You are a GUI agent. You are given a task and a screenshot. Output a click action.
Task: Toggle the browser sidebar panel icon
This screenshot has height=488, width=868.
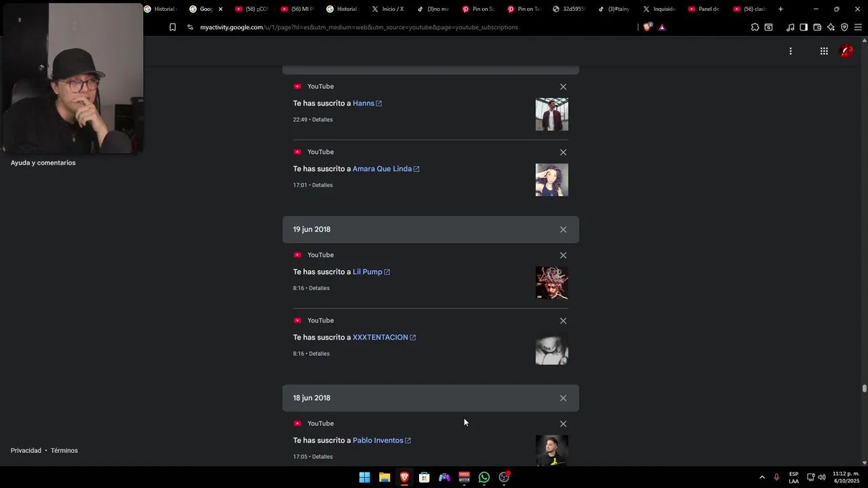coord(804,27)
